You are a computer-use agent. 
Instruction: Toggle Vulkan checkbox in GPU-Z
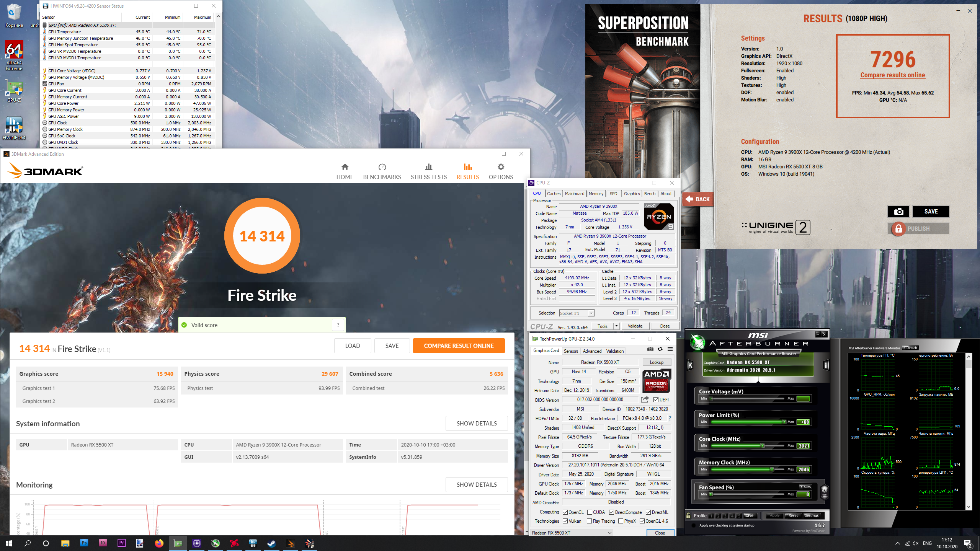565,521
